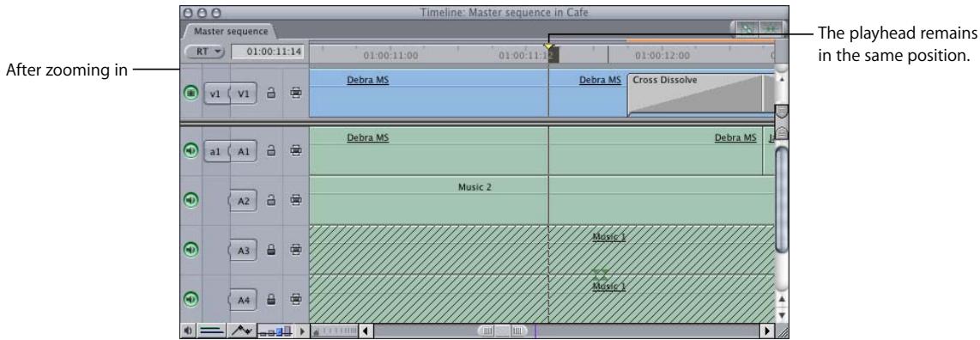Click the lock icon on track A1
Image resolution: width=980 pixels, height=340 pixels.
(271, 150)
